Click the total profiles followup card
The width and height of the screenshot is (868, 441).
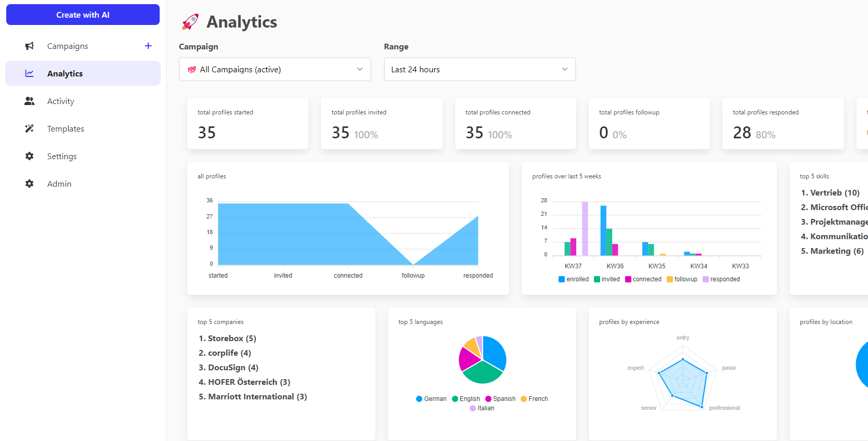[650, 124]
